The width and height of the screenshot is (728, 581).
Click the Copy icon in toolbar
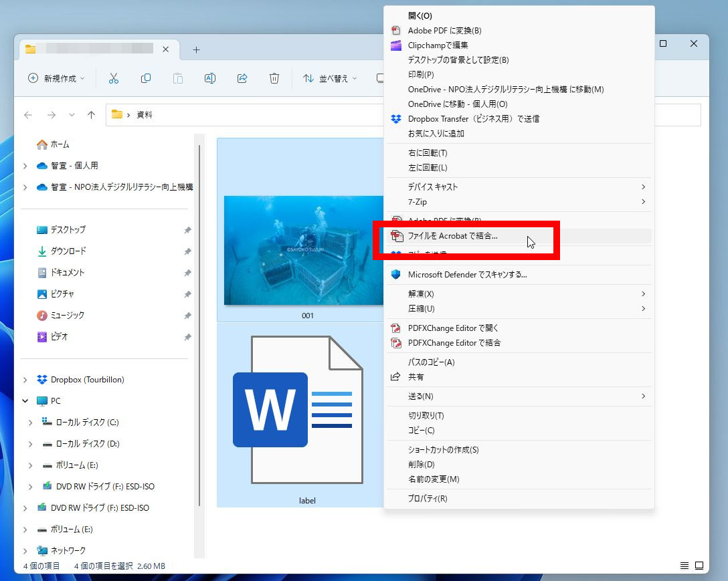tap(146, 78)
